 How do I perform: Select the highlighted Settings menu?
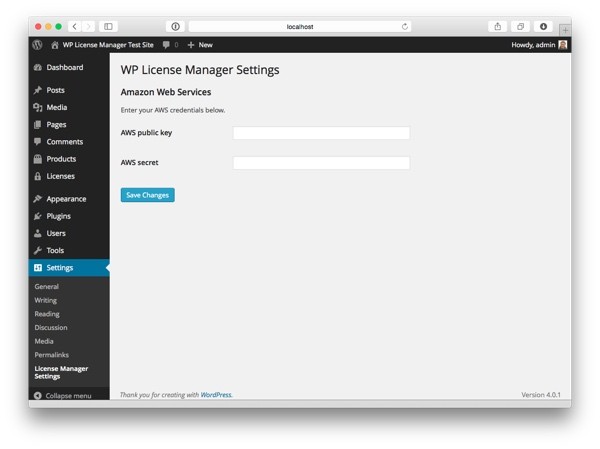click(x=69, y=268)
